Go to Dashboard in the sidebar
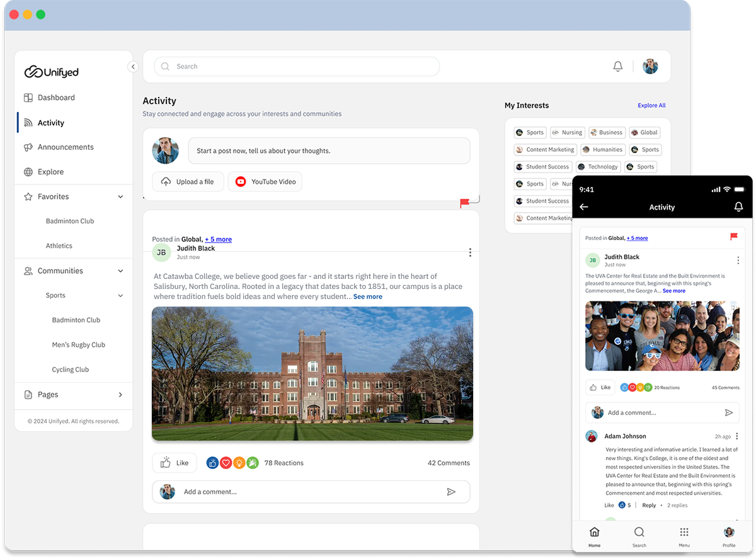Screen dimensions: 756x559 tap(56, 98)
